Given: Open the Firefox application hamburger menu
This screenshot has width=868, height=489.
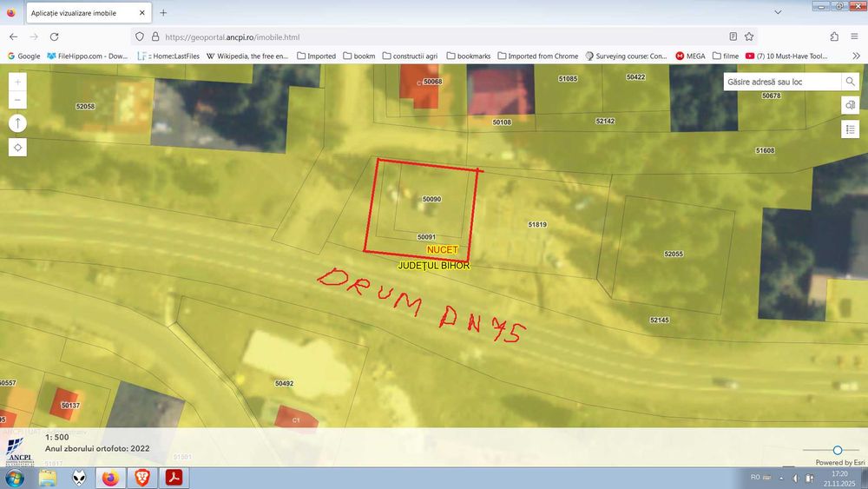Looking at the screenshot, I should point(854,36).
